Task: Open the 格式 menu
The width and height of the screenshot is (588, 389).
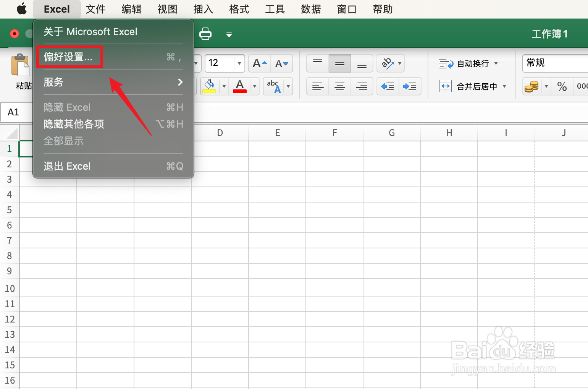Action: click(239, 9)
